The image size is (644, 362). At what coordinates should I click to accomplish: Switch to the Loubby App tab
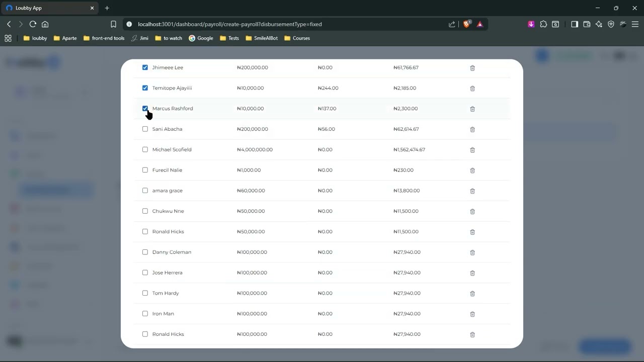tap(49, 8)
